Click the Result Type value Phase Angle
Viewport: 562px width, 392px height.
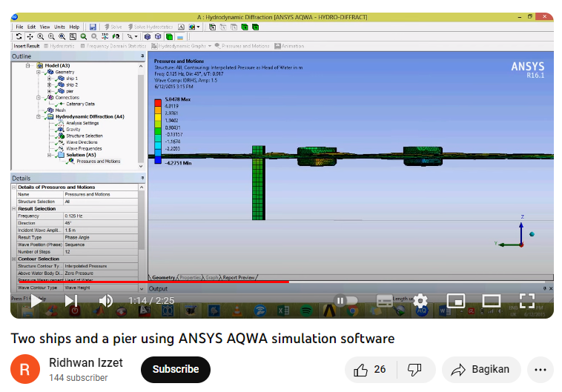pyautogui.click(x=101, y=238)
